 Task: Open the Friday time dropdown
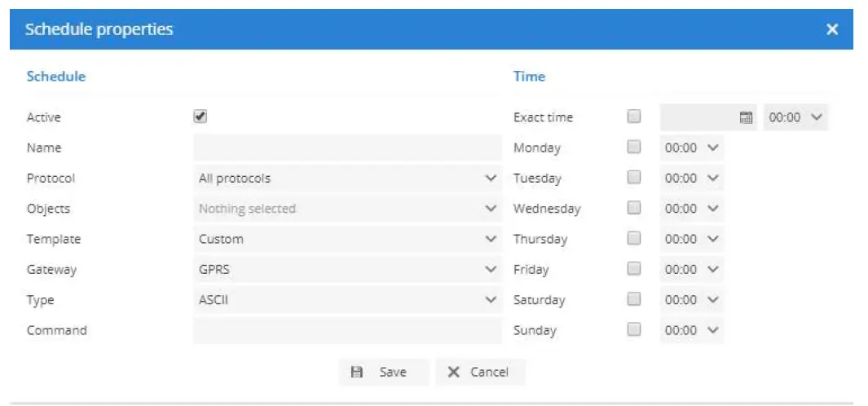[691, 269]
